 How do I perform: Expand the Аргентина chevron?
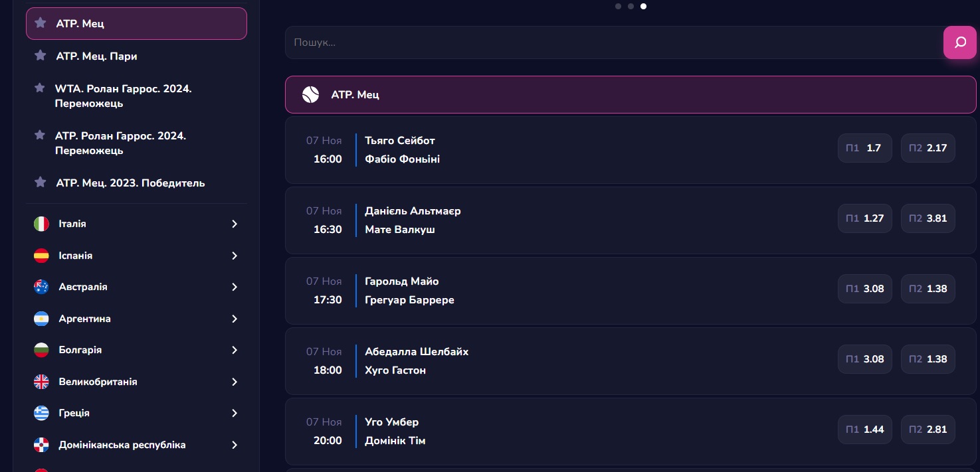click(235, 319)
